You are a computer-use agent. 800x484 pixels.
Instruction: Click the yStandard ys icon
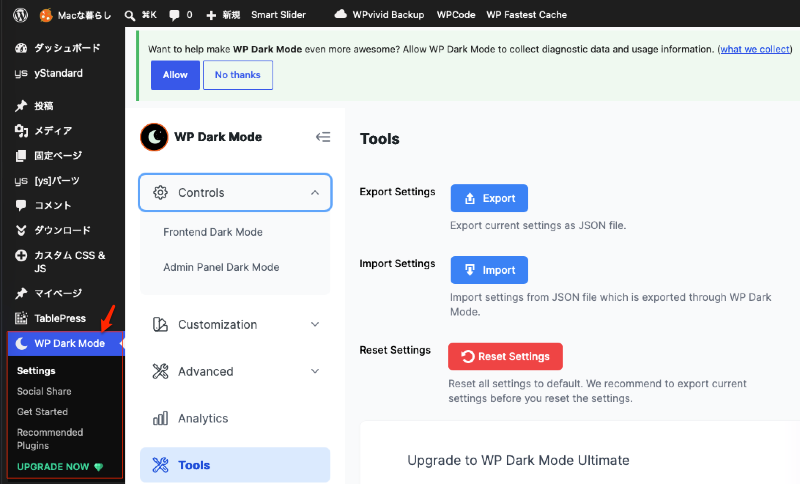(21, 73)
